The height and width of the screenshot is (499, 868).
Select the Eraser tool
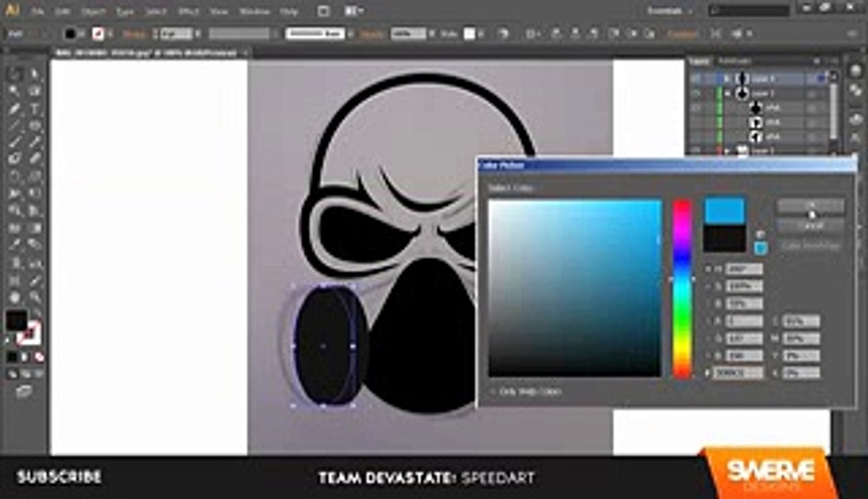click(35, 159)
